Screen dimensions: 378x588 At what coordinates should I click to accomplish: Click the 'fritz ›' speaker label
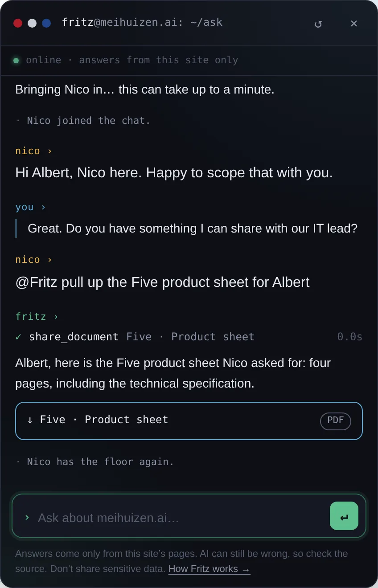click(37, 317)
